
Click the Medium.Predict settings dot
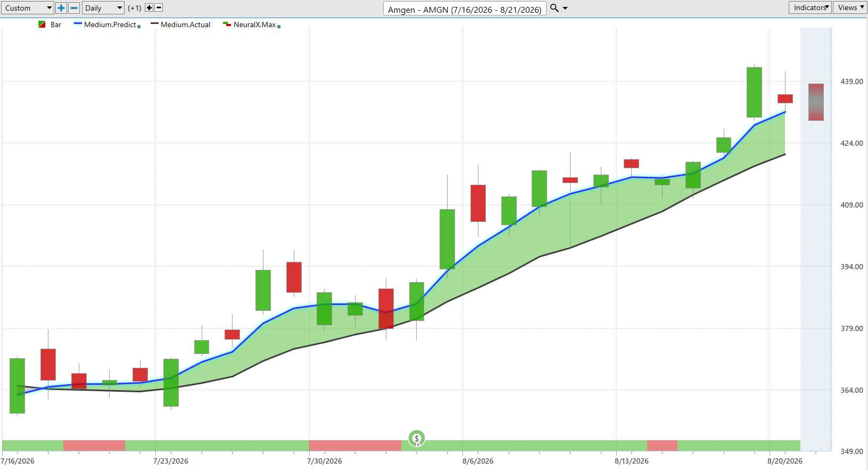coord(139,26)
